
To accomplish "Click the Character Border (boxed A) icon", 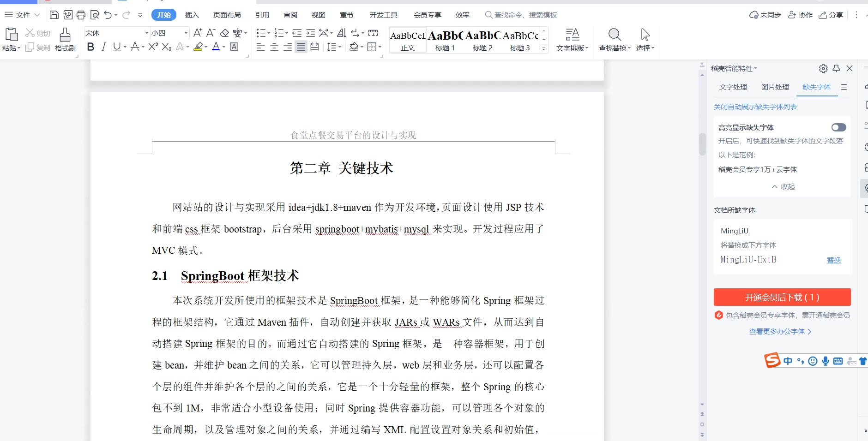I will coord(234,47).
